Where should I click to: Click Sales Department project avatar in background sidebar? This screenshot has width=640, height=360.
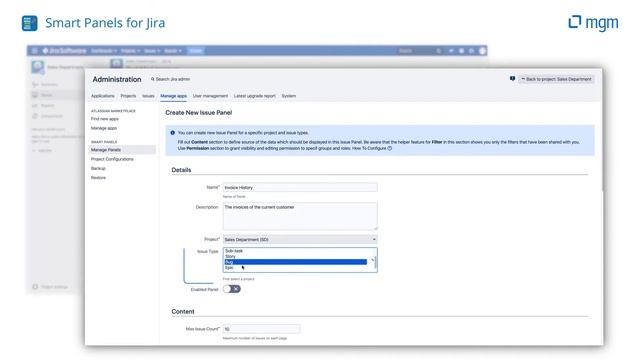[x=38, y=67]
